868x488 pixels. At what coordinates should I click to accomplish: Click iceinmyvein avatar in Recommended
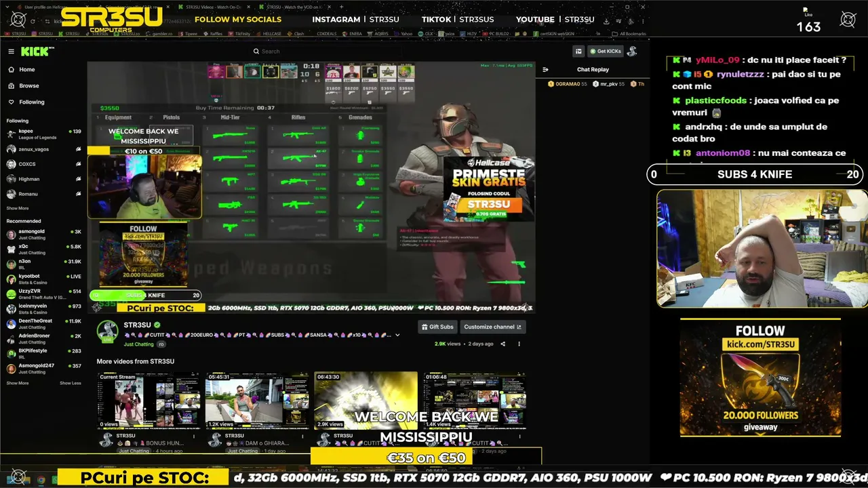pyautogui.click(x=11, y=309)
